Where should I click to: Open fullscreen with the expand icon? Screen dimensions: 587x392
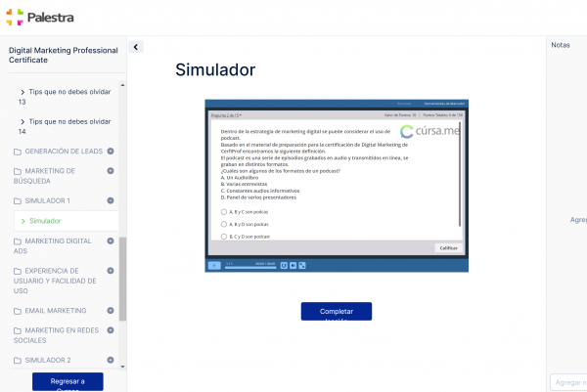pos(302,265)
